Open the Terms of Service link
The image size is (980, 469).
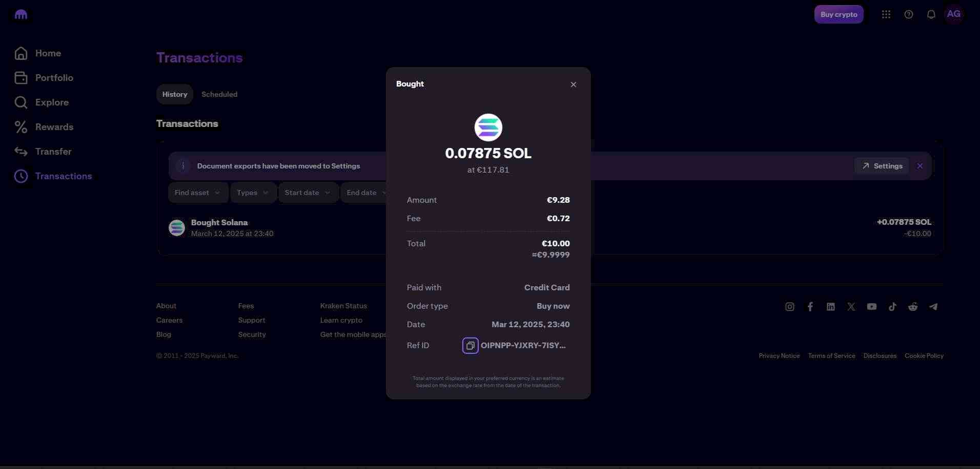click(x=831, y=356)
